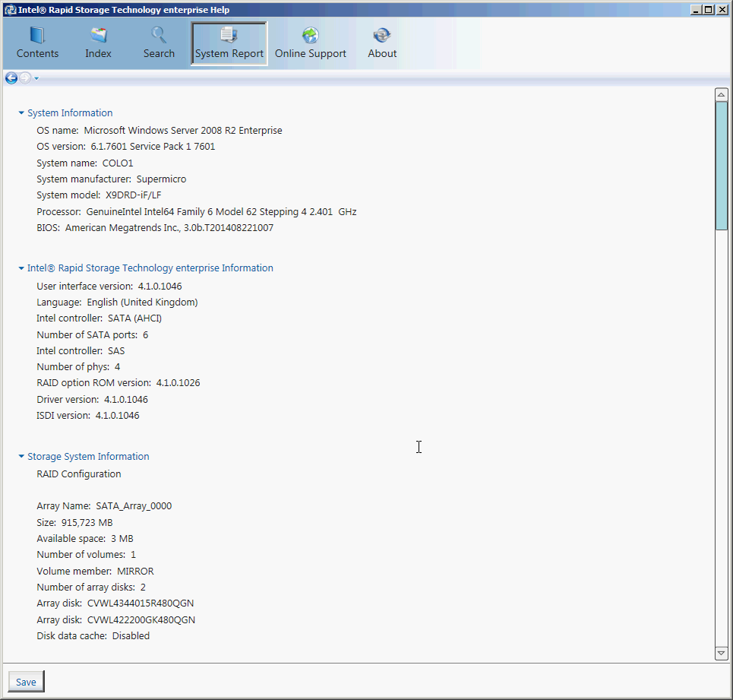This screenshot has height=700, width=733.
Task: Click the 'Number of array disks: 2' line
Action: (x=91, y=588)
